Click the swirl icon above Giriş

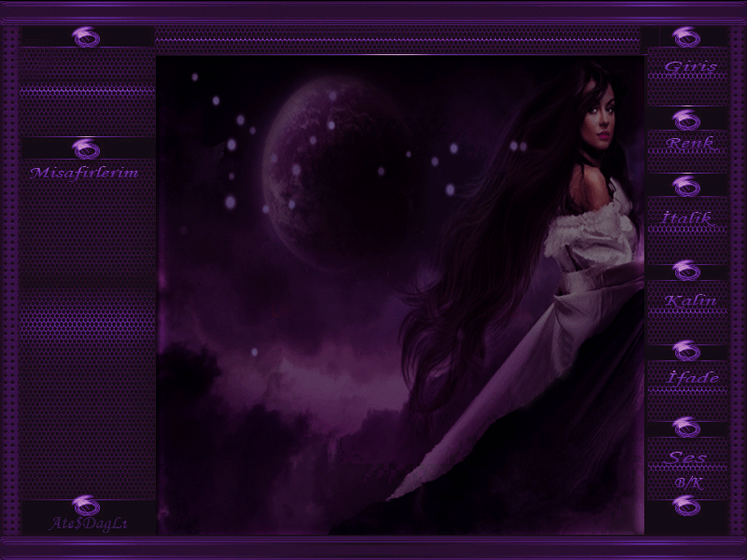(x=686, y=38)
